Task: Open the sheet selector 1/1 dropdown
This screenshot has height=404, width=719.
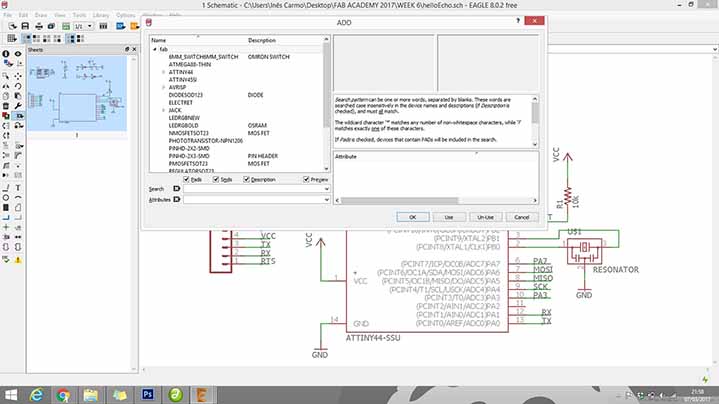Action: coord(90,26)
